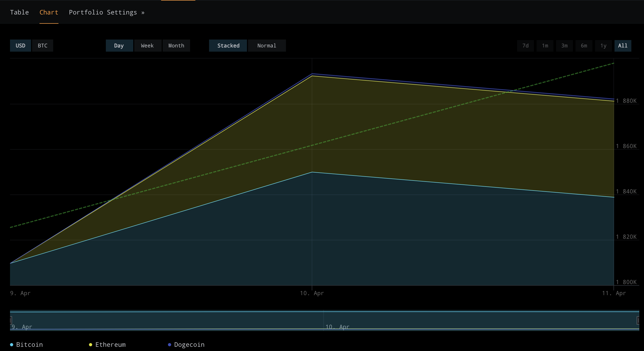The width and height of the screenshot is (644, 351).
Task: Select the 1m time range
Action: [545, 45]
